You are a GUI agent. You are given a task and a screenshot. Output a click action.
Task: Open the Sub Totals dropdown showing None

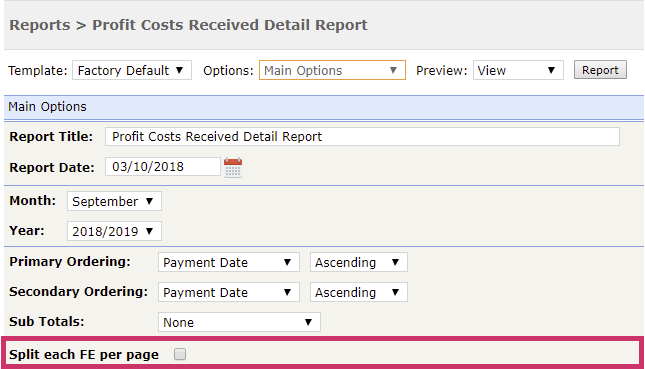pos(239,322)
